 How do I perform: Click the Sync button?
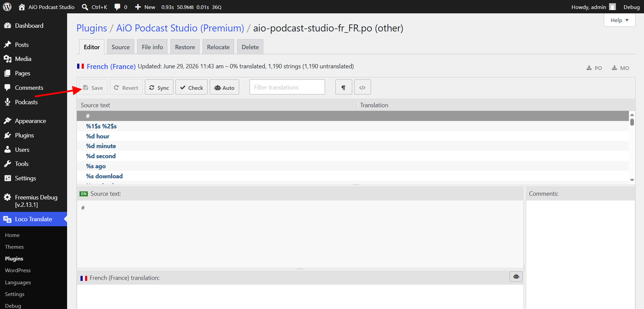(159, 87)
